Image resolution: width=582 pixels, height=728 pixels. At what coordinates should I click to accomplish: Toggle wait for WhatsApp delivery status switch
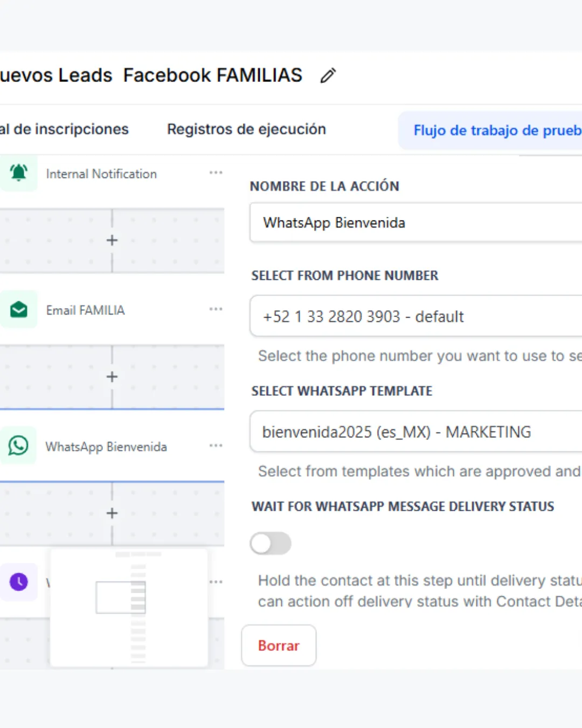point(271,544)
